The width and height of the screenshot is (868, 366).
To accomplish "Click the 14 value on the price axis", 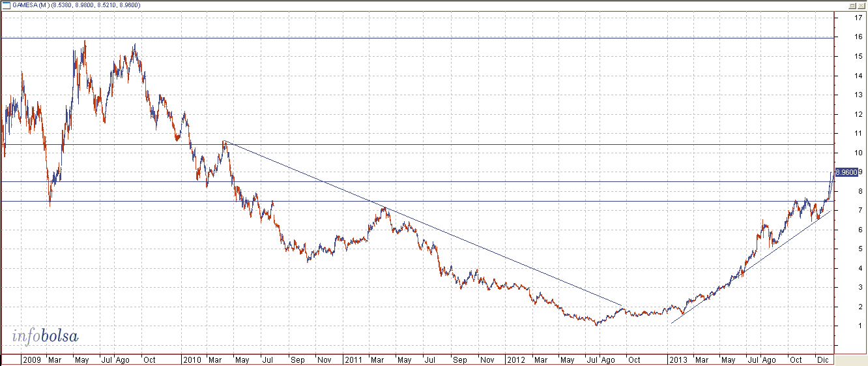I will point(859,76).
